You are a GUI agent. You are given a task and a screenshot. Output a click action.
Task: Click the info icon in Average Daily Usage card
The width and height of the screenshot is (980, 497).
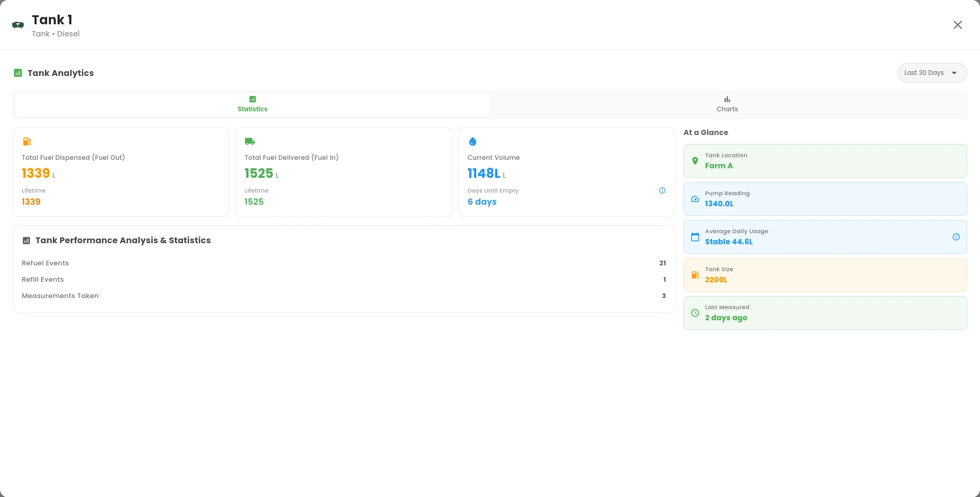pyautogui.click(x=956, y=237)
